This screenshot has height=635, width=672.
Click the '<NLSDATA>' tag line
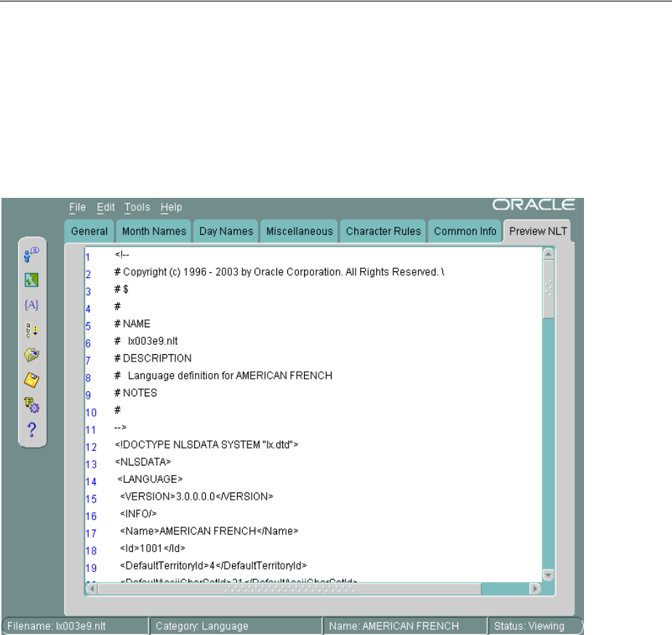click(143, 462)
